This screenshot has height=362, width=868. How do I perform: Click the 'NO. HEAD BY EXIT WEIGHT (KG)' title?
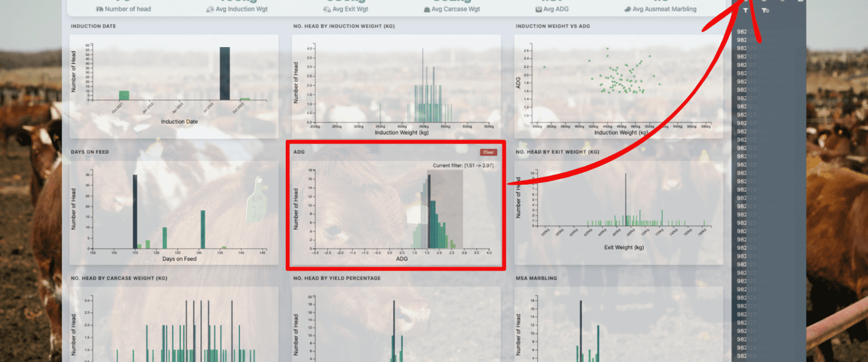pos(558,152)
